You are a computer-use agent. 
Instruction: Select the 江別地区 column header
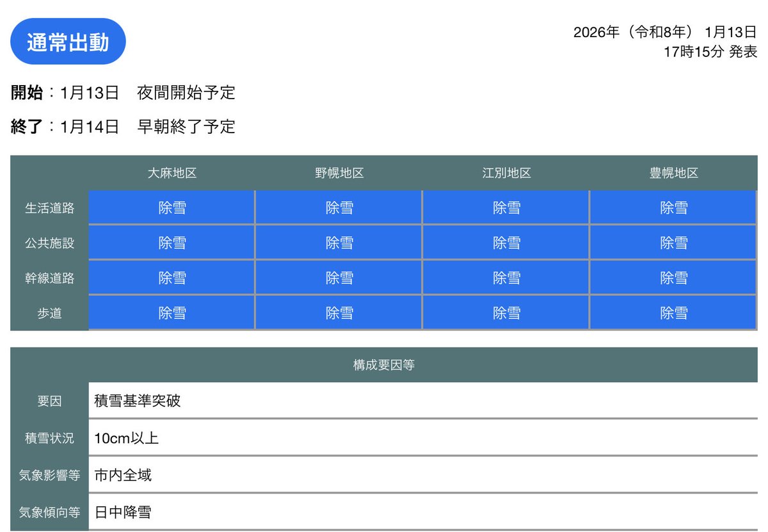coord(506,173)
